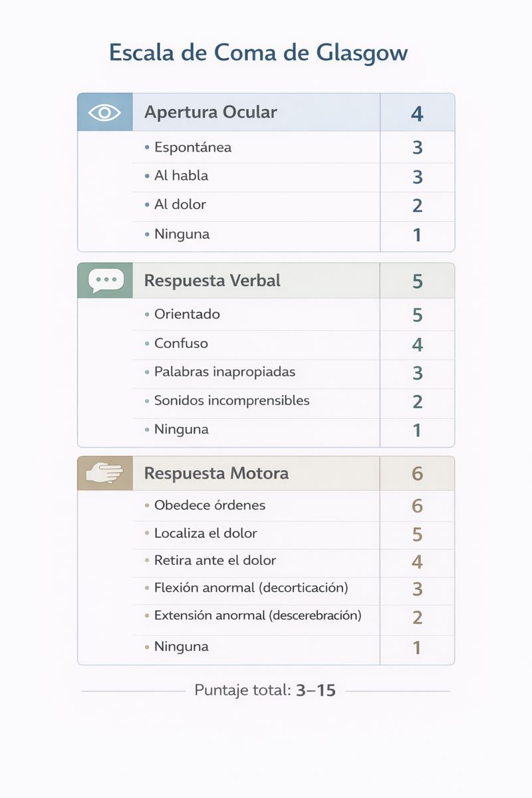Click the "Puntaje total: 3–15" text
The height and width of the screenshot is (798, 532).
tap(265, 690)
